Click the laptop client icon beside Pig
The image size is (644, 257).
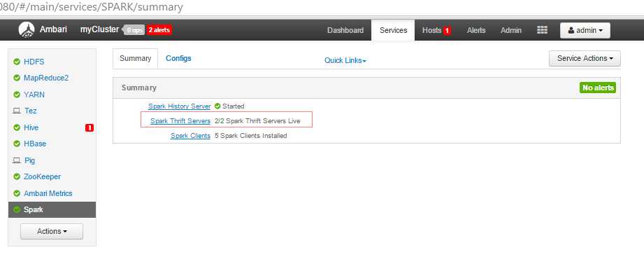click(x=17, y=160)
